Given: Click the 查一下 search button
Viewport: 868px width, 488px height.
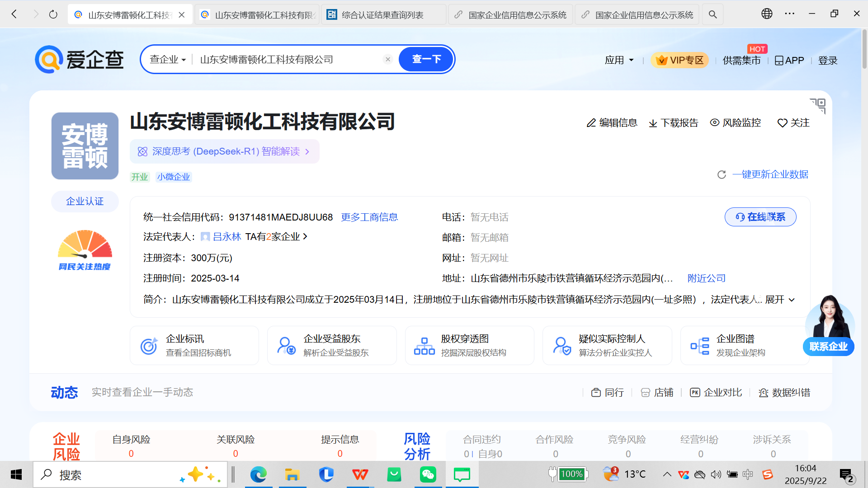Looking at the screenshot, I should tap(426, 59).
